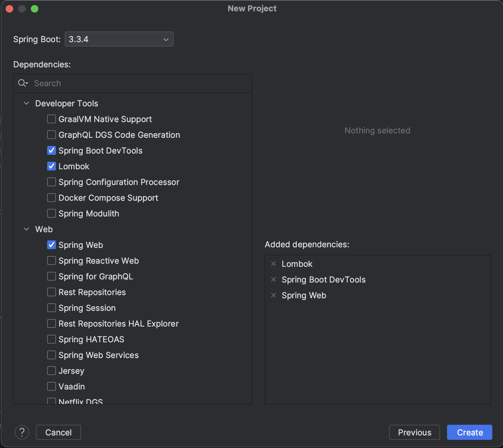The width and height of the screenshot is (503, 448).
Task: Open the Spring Boot version dropdown
Action: (119, 39)
